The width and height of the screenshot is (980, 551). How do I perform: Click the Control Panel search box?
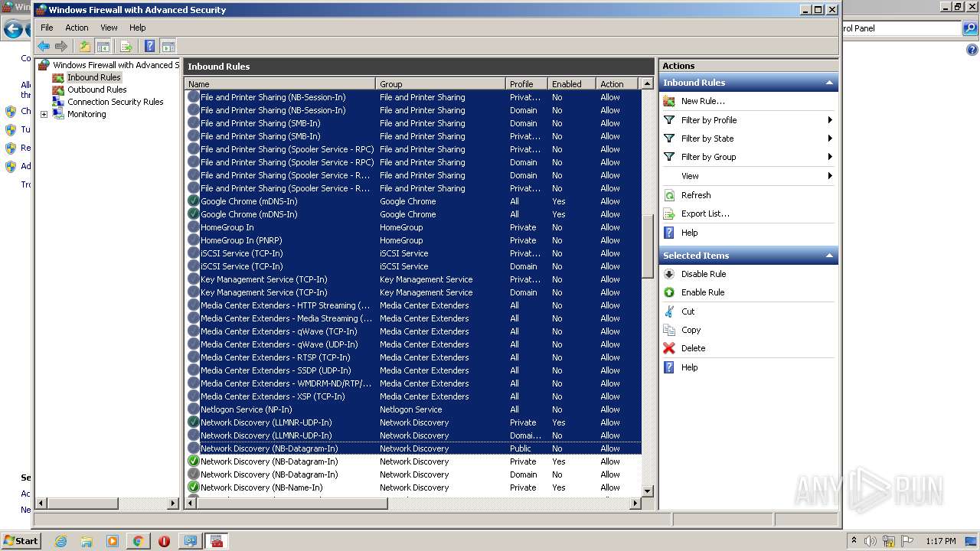pos(901,28)
